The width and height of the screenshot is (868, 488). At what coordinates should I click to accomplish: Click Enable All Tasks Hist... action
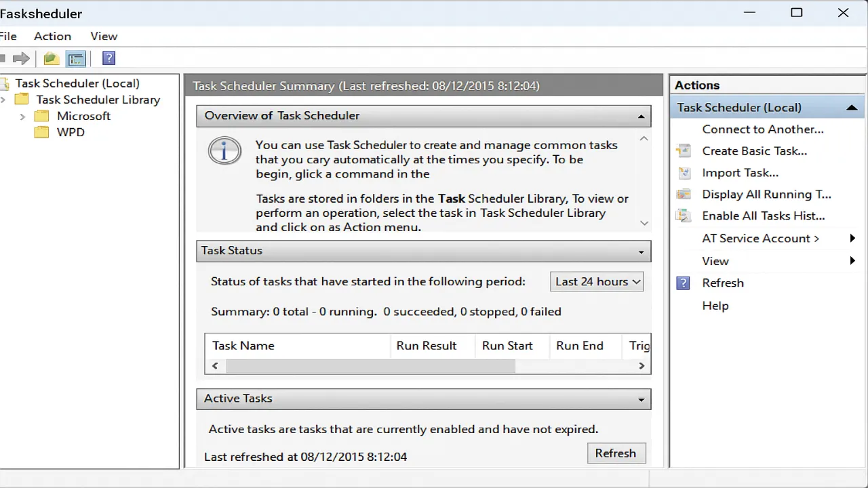tap(764, 216)
